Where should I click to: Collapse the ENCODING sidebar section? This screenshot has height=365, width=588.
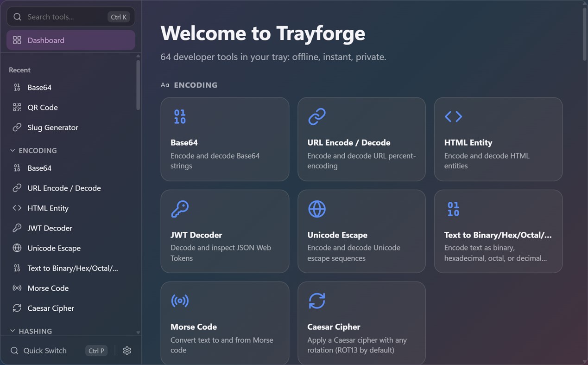(x=33, y=151)
